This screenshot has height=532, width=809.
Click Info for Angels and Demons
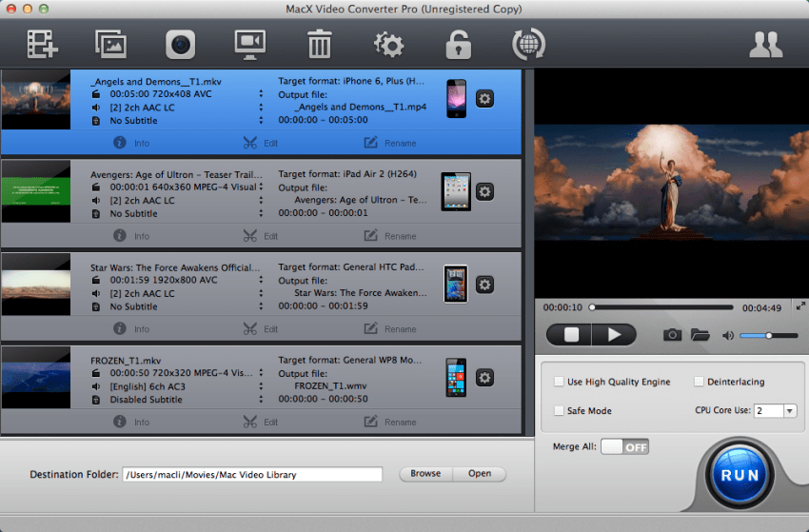pos(131,143)
